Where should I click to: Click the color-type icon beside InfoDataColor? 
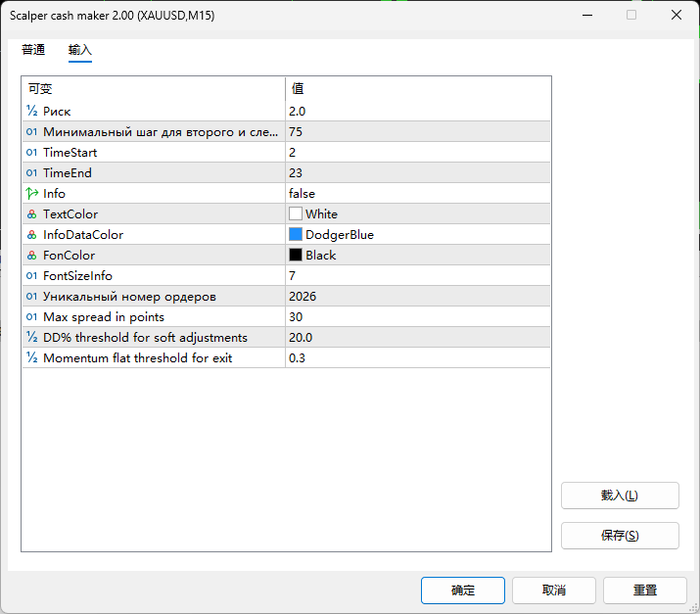[x=32, y=235]
